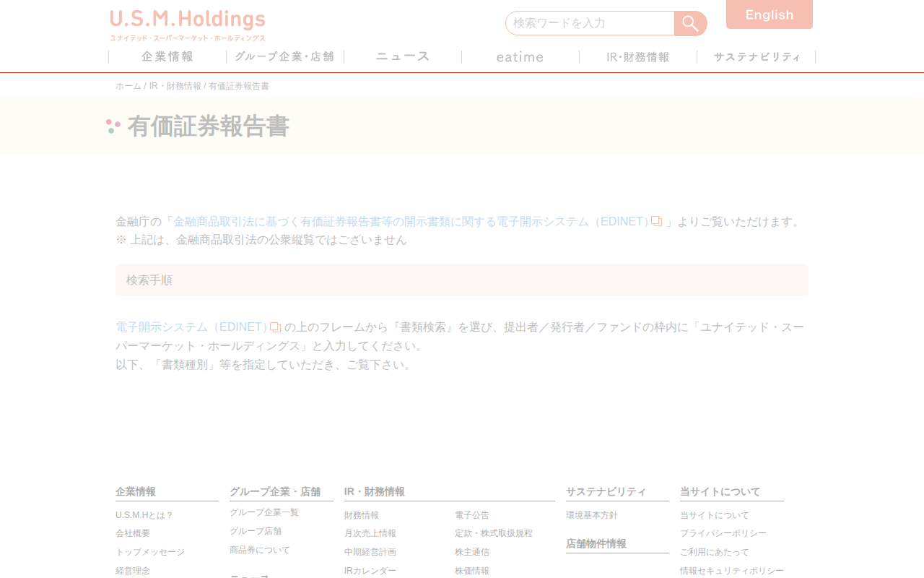Open footer link 環境基本方針

click(592, 515)
